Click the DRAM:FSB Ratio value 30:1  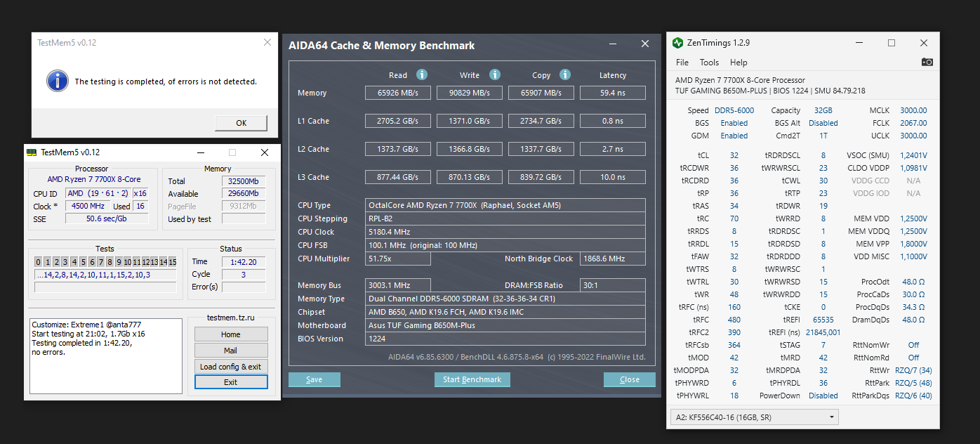click(613, 285)
